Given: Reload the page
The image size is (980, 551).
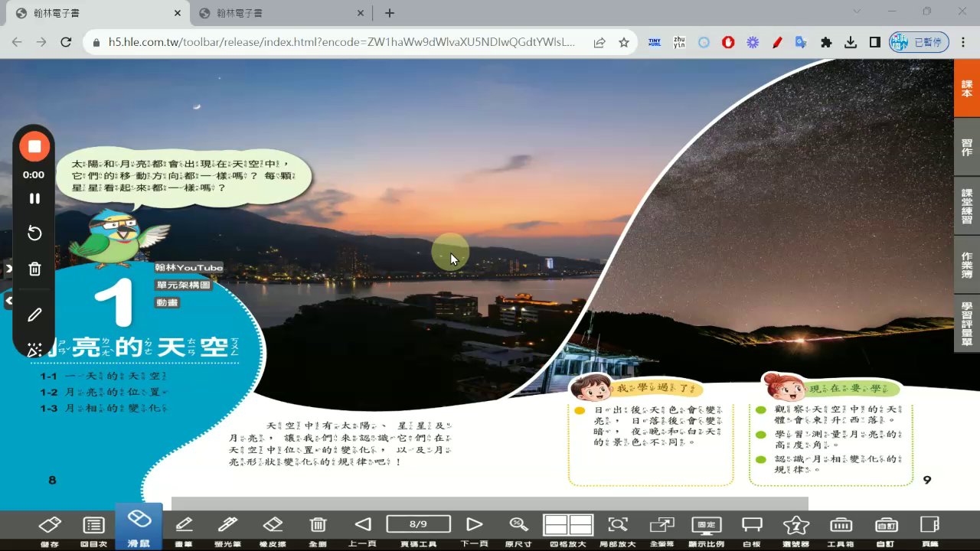Looking at the screenshot, I should [66, 43].
